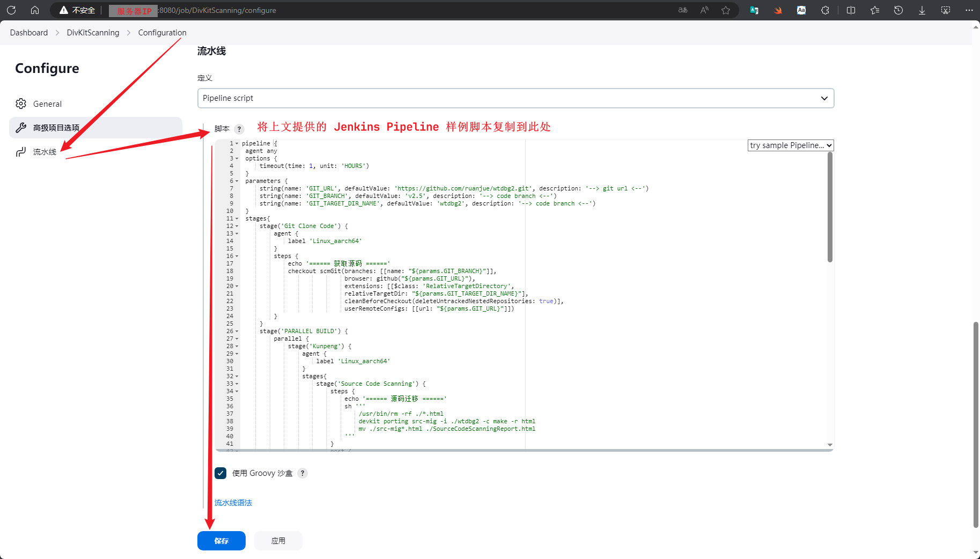Collapse the stages block at line 11
The width and height of the screenshot is (980, 559).
[237, 219]
